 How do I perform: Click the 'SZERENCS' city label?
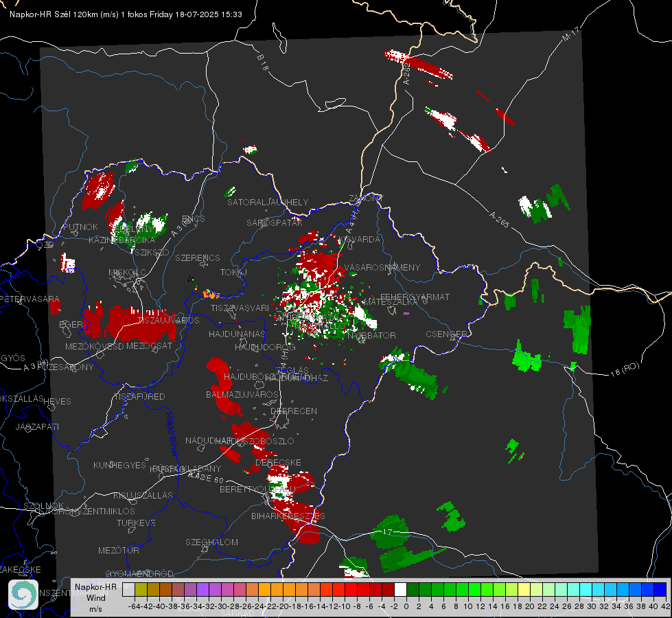coord(198,257)
